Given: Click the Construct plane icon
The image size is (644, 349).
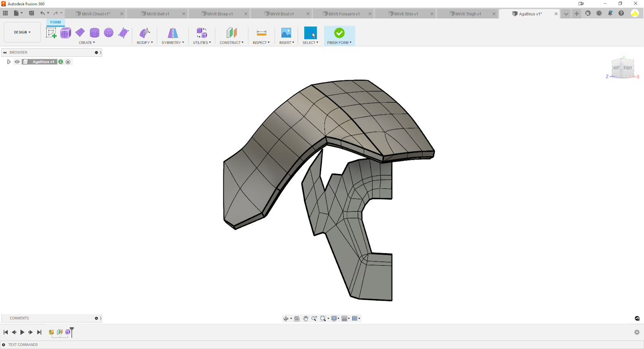Looking at the screenshot, I should 231,33.
